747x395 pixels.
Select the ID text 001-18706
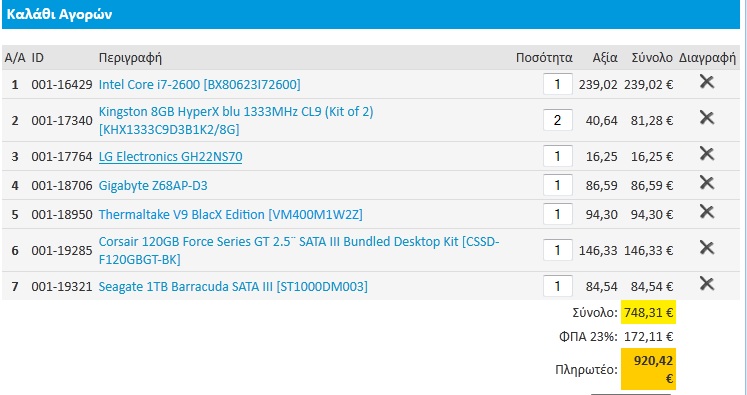tap(62, 185)
